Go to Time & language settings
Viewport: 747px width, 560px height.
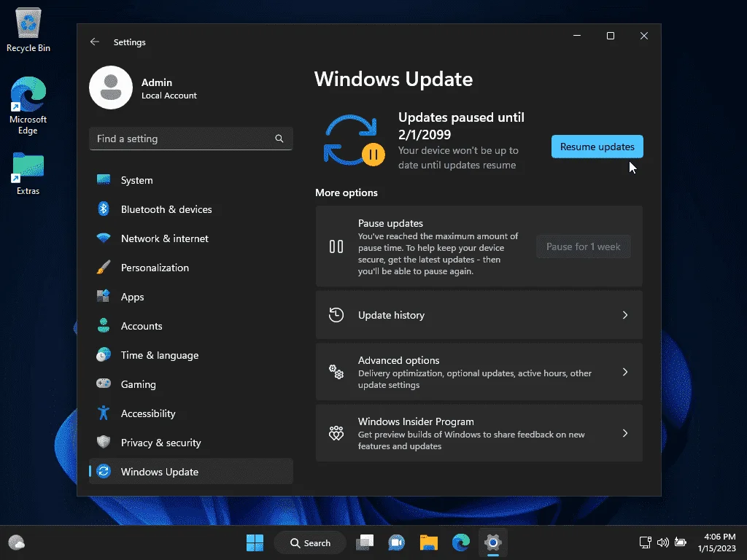pos(191,355)
